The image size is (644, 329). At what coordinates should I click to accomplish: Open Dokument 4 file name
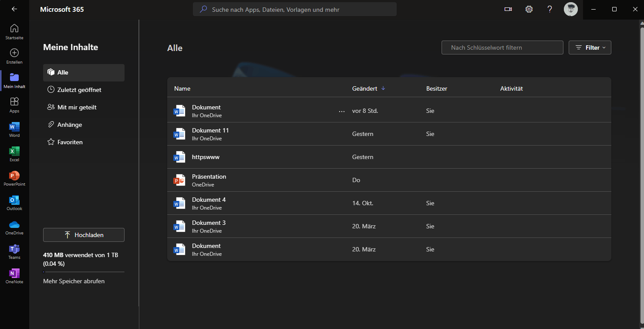click(x=209, y=200)
